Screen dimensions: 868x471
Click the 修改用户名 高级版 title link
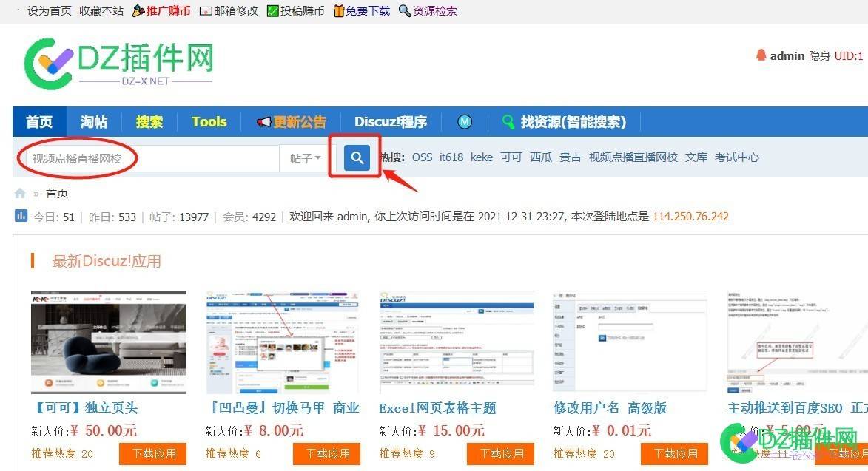coord(610,408)
